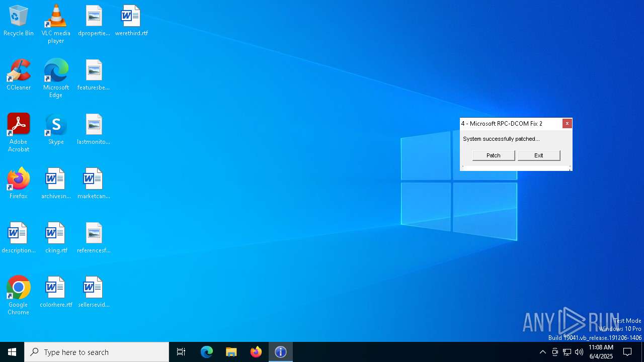Select the featuresbe... image file icon
This screenshot has width=644, height=362.
point(94,75)
